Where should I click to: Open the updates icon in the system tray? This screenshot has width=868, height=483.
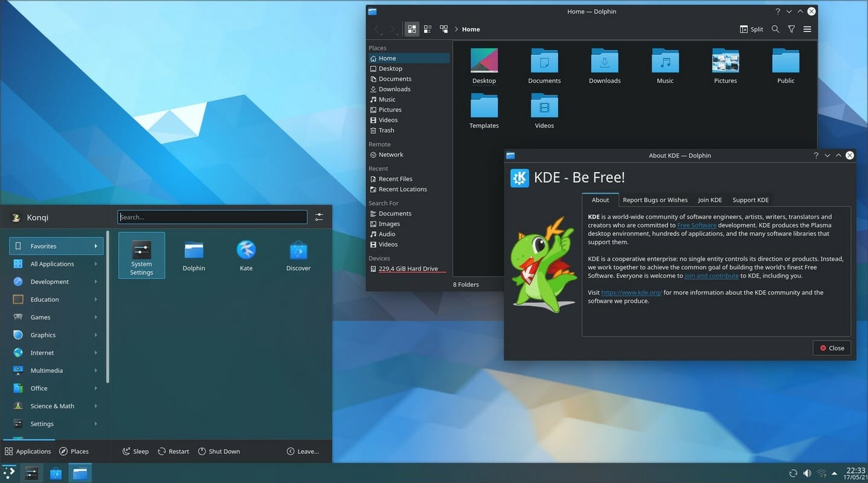793,473
